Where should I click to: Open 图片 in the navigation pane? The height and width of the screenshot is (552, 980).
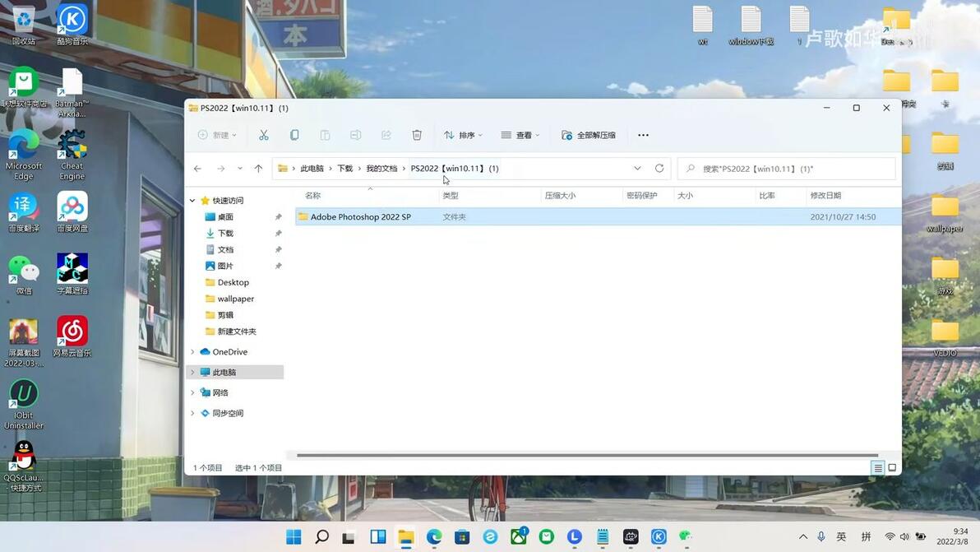(225, 266)
